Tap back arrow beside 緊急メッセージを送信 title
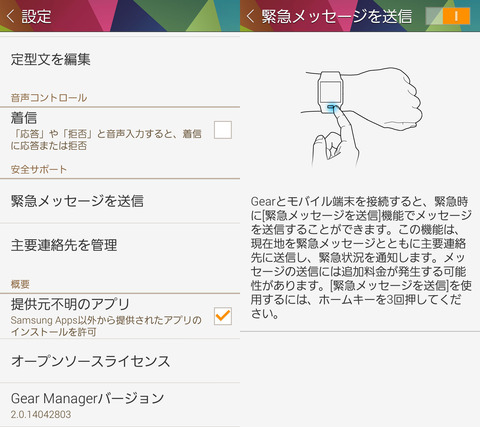 250,16
